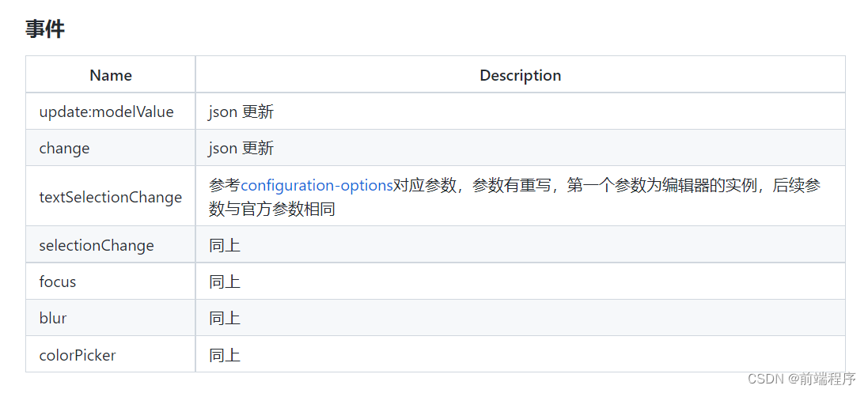Open the configuration-options link
This screenshot has width=868, height=393.
pyautogui.click(x=316, y=186)
